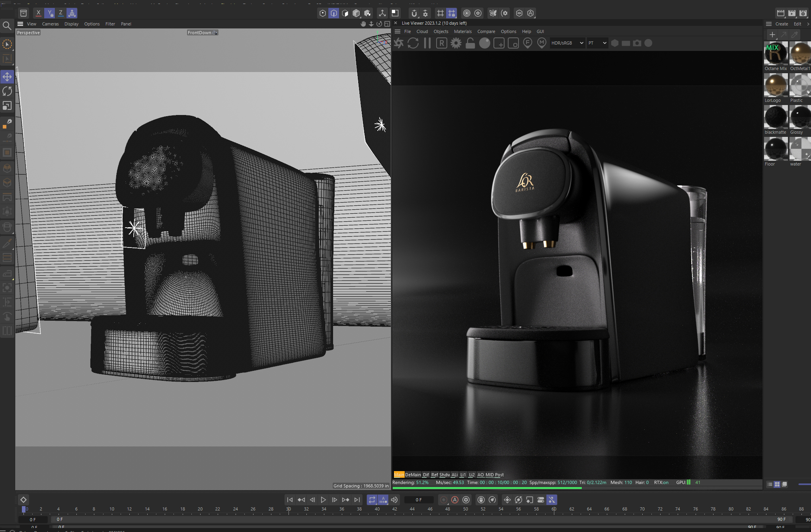
Task: Click the clay mode sphere icon
Action: (485, 43)
